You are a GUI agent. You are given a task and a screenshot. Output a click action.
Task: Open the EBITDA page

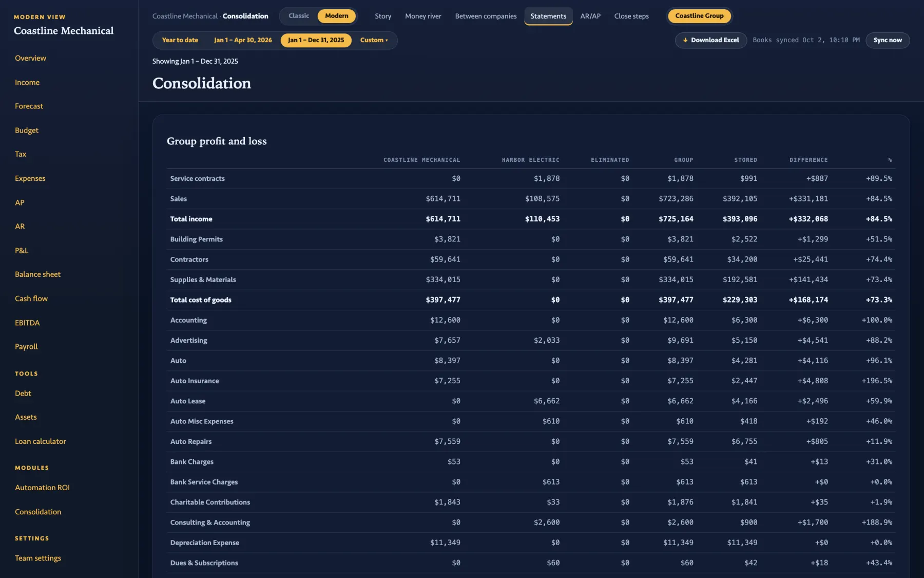(x=27, y=323)
